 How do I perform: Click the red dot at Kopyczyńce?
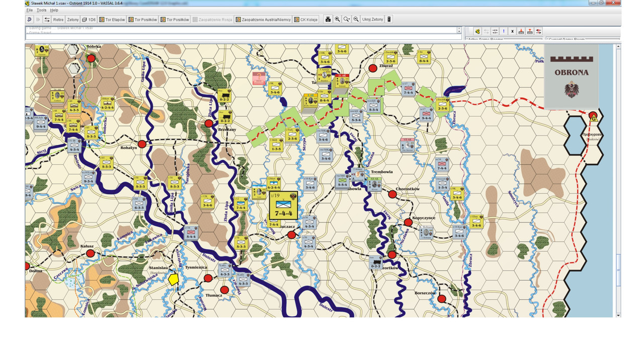(408, 222)
